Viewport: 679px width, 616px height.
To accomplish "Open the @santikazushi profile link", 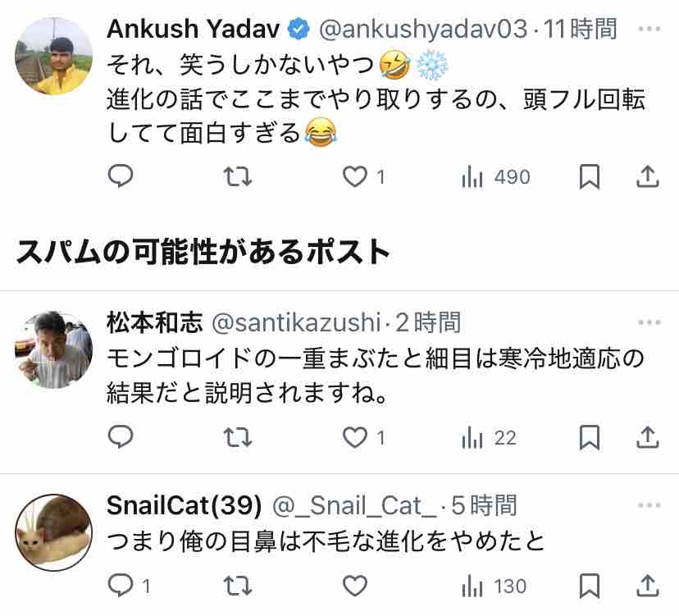I will [296, 322].
